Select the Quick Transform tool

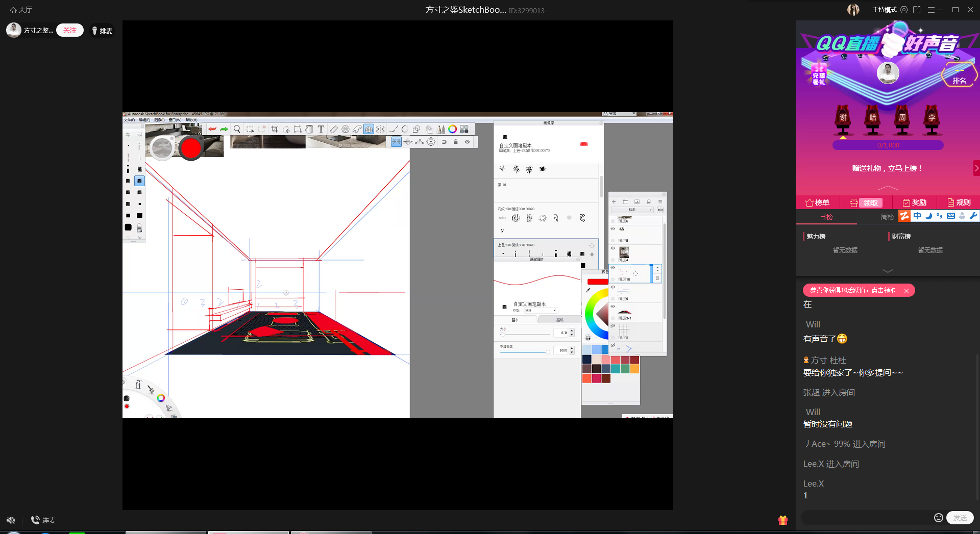point(286,129)
